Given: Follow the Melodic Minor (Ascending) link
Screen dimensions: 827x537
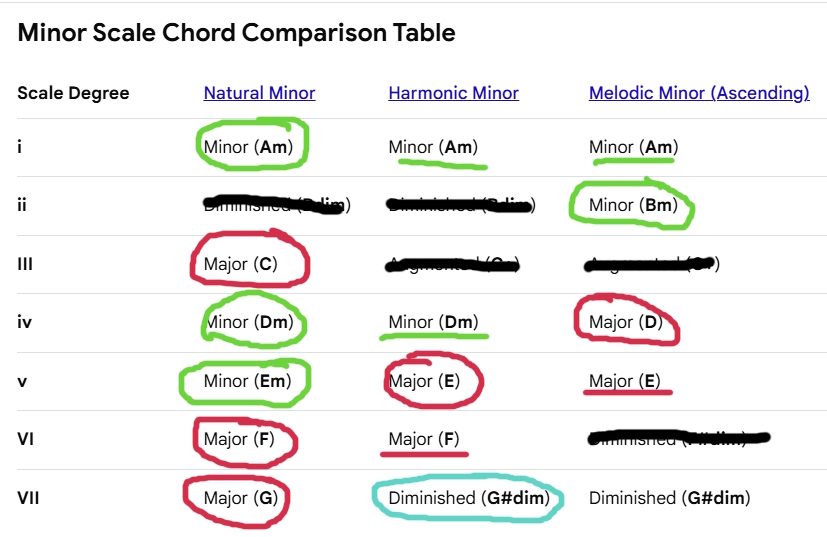Looking at the screenshot, I should point(699,93).
